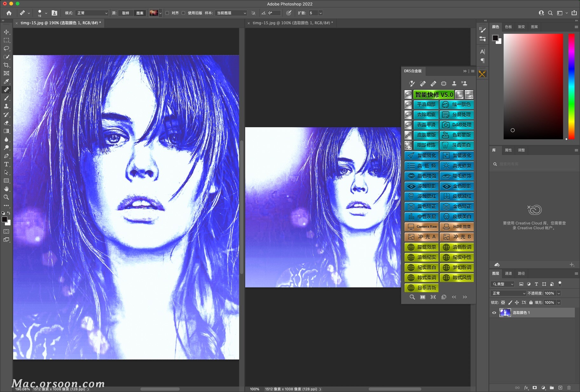The height and width of the screenshot is (392, 580).
Task: Open the 样本 sample dropdown
Action: (x=231, y=13)
